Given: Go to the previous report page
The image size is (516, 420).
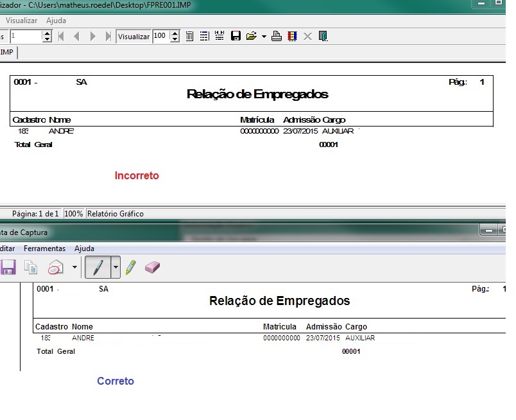Looking at the screenshot, I should (77, 36).
